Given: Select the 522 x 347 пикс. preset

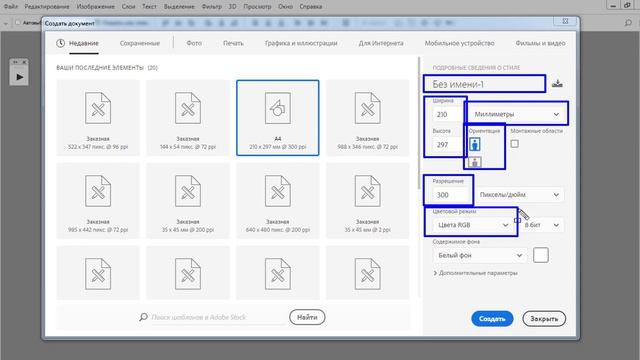Looking at the screenshot, I should click(x=98, y=118).
